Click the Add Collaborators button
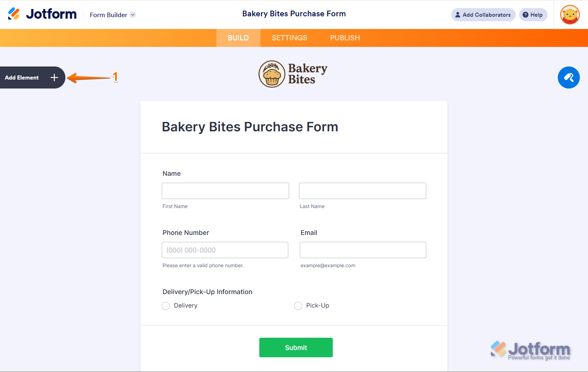Viewport: 588px width, 372px height. point(483,15)
